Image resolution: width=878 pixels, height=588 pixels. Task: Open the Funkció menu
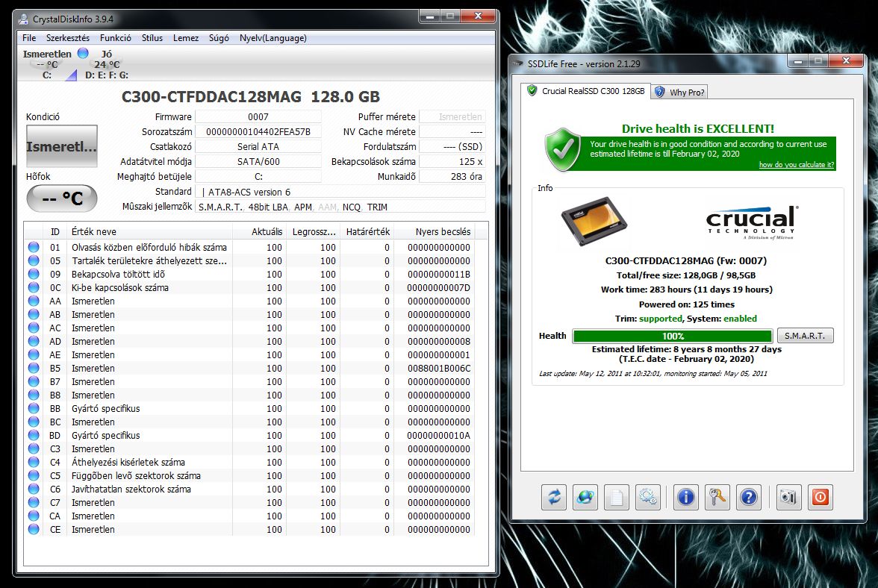(115, 38)
